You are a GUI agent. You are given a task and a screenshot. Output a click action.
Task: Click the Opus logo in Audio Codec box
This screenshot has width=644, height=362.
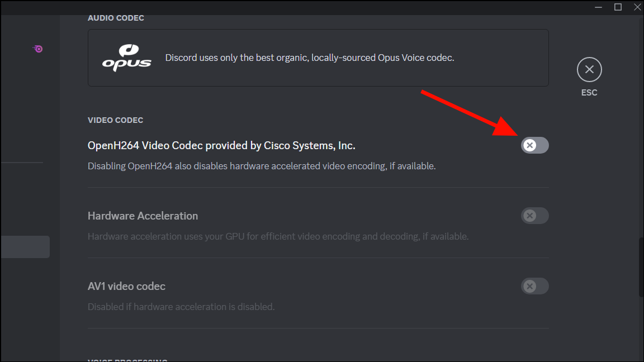click(126, 58)
